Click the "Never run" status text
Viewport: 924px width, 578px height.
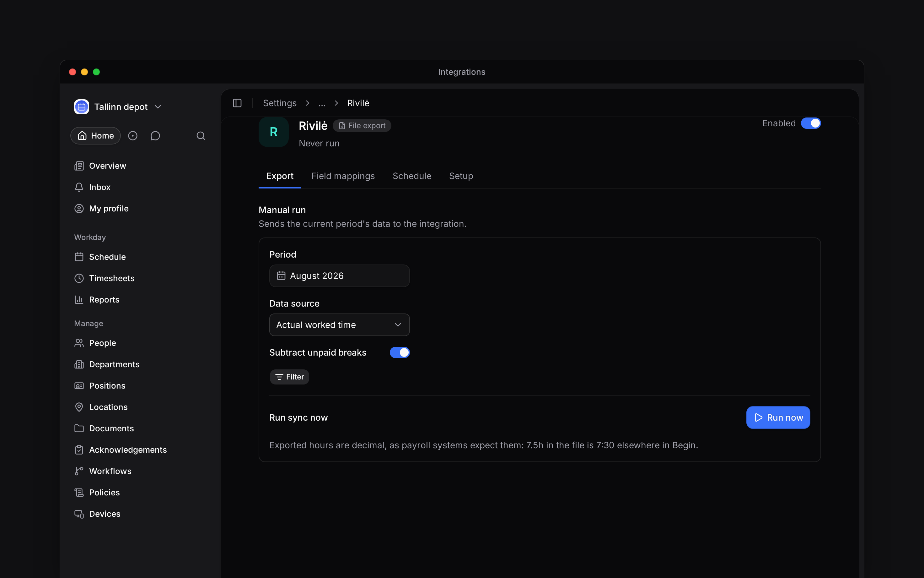pos(319,143)
